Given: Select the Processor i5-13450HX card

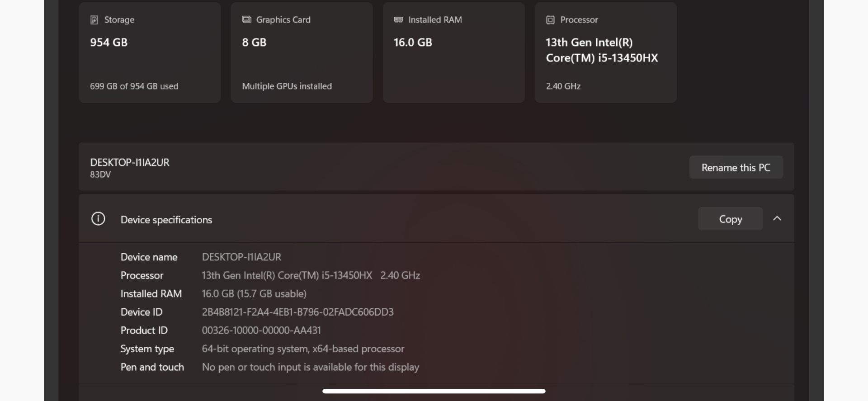Looking at the screenshot, I should (605, 52).
